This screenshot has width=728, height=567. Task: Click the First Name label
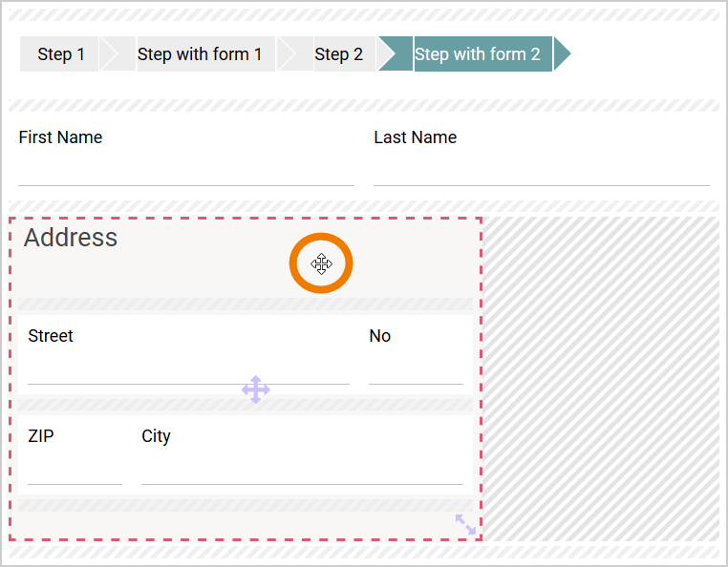[x=60, y=137]
